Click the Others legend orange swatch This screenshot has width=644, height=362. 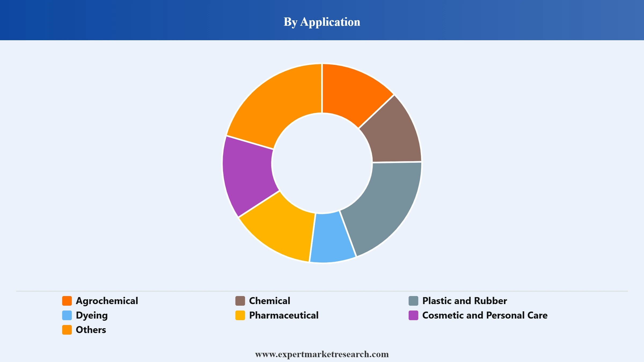click(x=67, y=330)
